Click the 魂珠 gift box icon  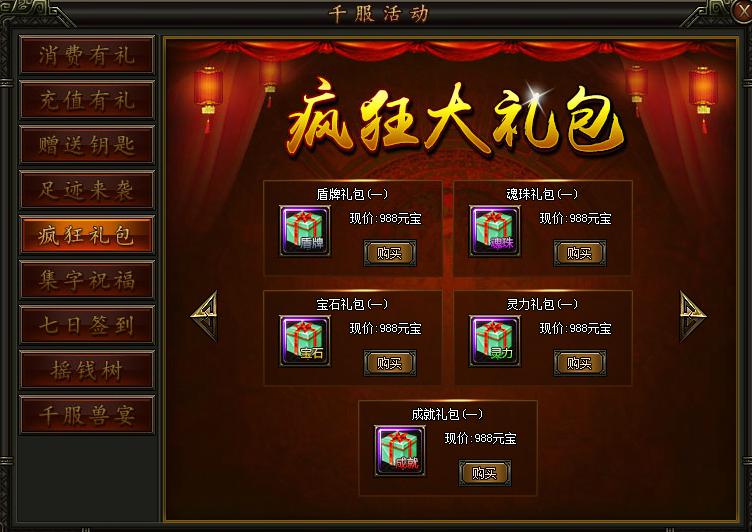click(x=495, y=231)
